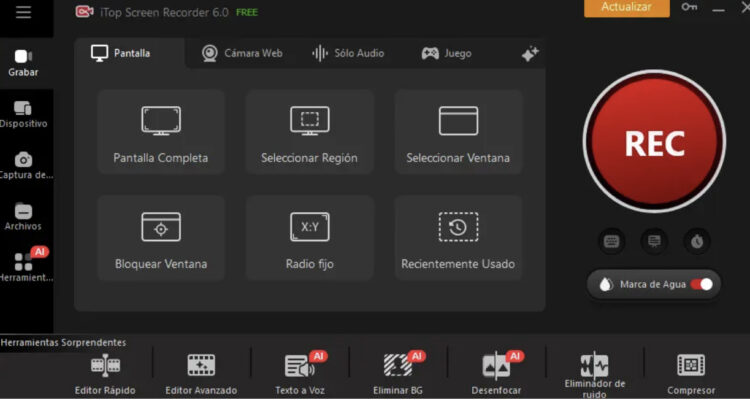Switch to the Juego tab
Image resolution: width=750 pixels, height=400 pixels.
click(446, 53)
